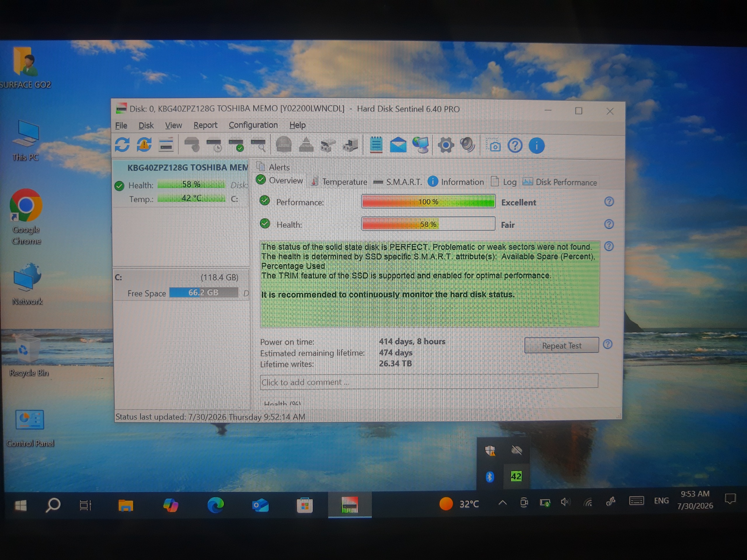Screen dimensions: 747x560
Task: Open the Configuration menu
Action: tap(253, 125)
